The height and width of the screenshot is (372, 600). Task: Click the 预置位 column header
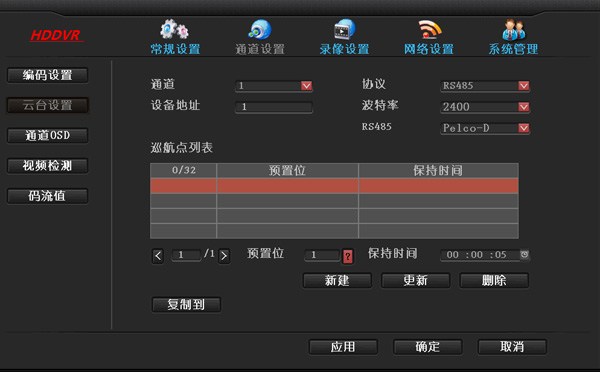point(287,170)
